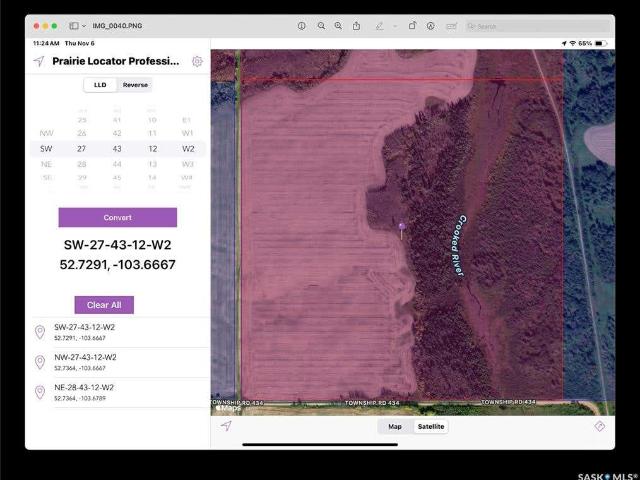Select the NW-27-43-12-W2 history entry
The image size is (640, 480).
click(x=85, y=361)
